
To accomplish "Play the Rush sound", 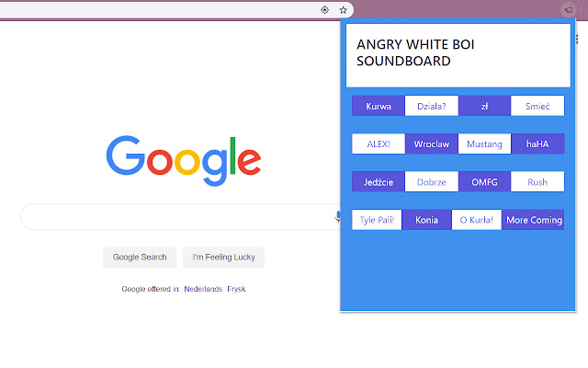I will (x=537, y=182).
